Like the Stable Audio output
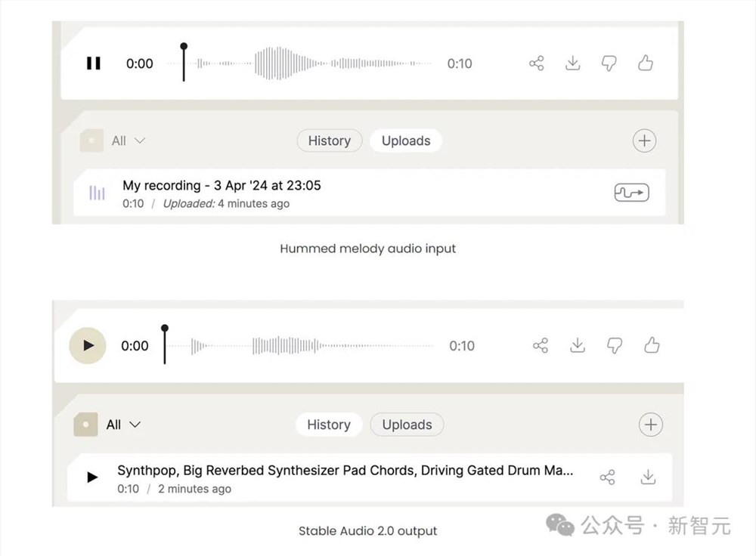 point(652,346)
